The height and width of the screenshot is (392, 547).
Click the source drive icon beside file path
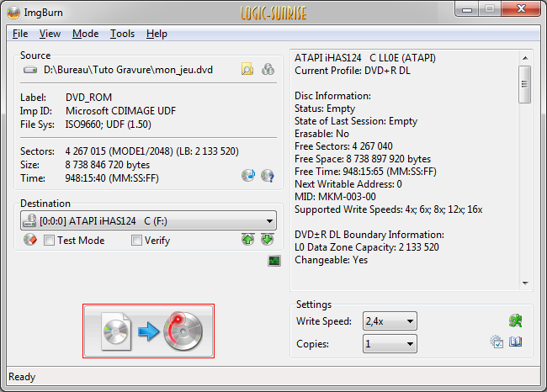(30, 70)
